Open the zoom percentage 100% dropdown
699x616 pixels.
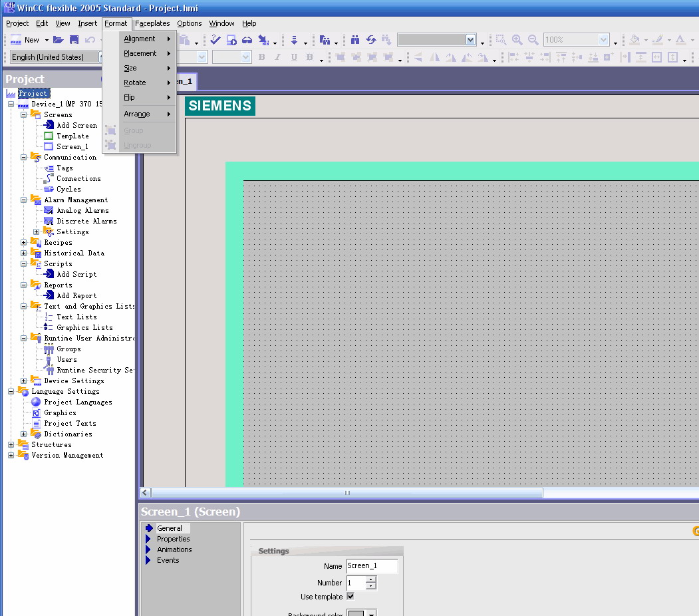[x=604, y=40]
